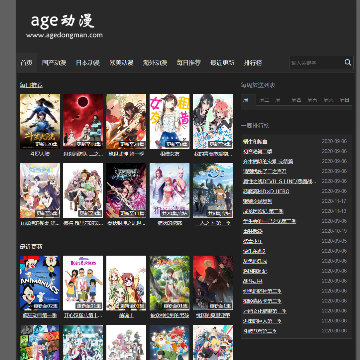Select the 周二 weekday tab
The height and width of the screenshot is (360, 360).
(x=264, y=100)
